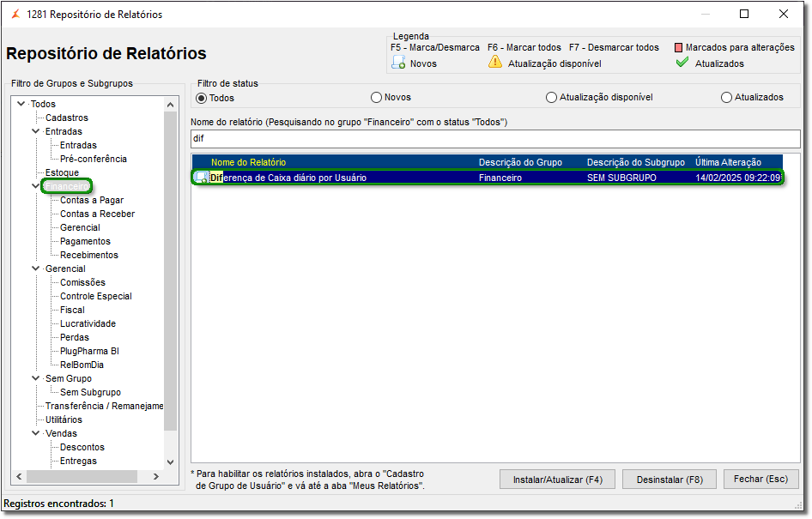The height and width of the screenshot is (519, 812).
Task: Click tree horizontal scrollbar right arrow
Action: pos(156,476)
